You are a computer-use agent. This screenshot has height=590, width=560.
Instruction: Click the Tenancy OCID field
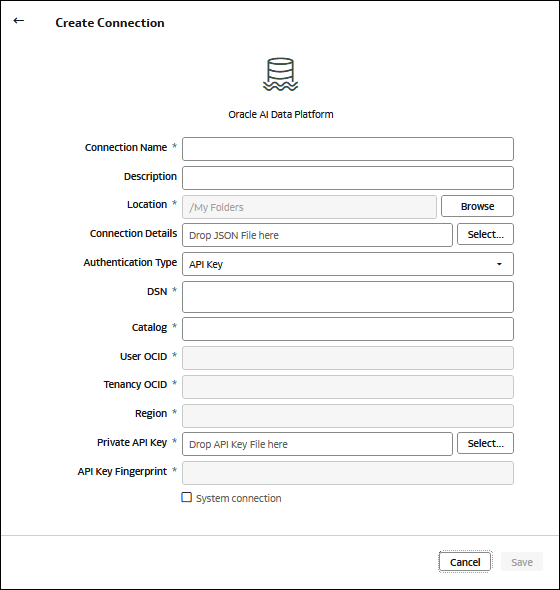(x=348, y=387)
